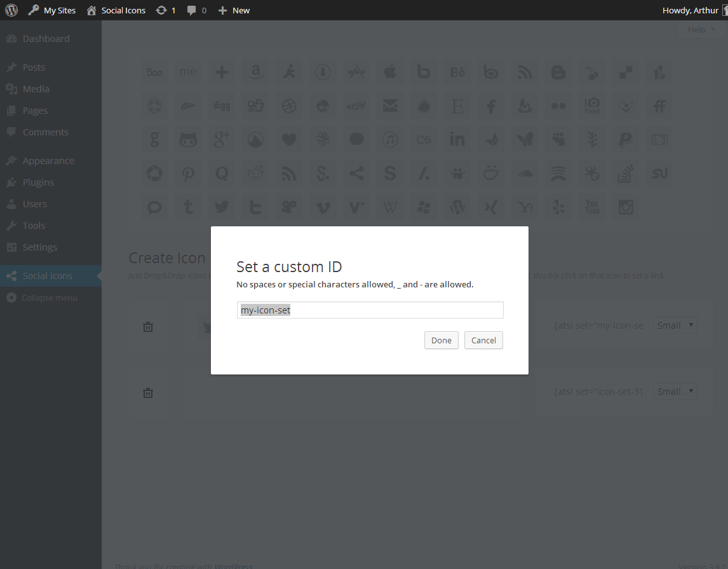728x569 pixels.
Task: Focus the custom ID text field
Action: 370,310
